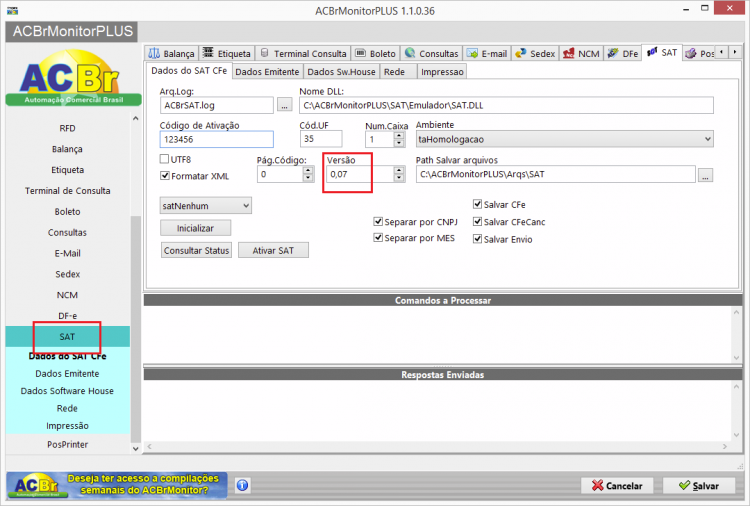Select Terminal de Consulta in the sidebar
The height and width of the screenshot is (506, 750).
pyautogui.click(x=67, y=191)
